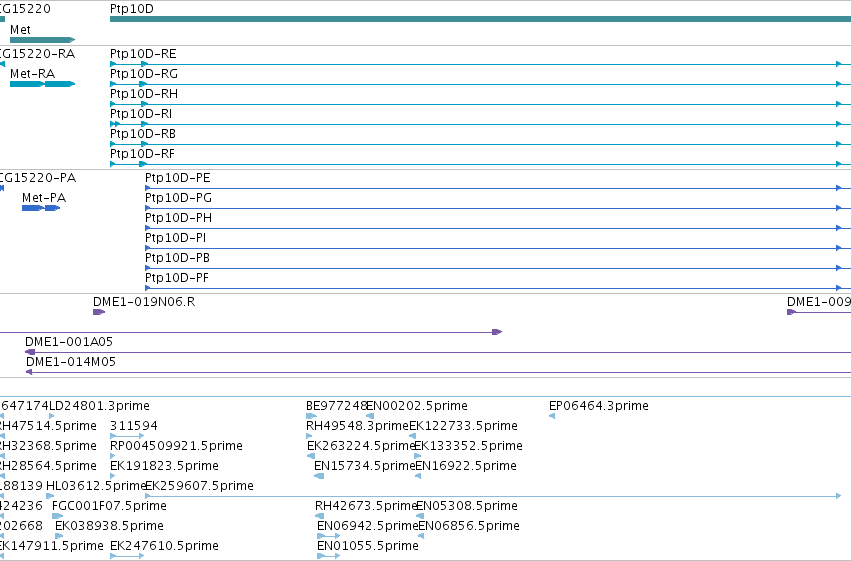Click the EN01055.5prime EST label

point(367,546)
